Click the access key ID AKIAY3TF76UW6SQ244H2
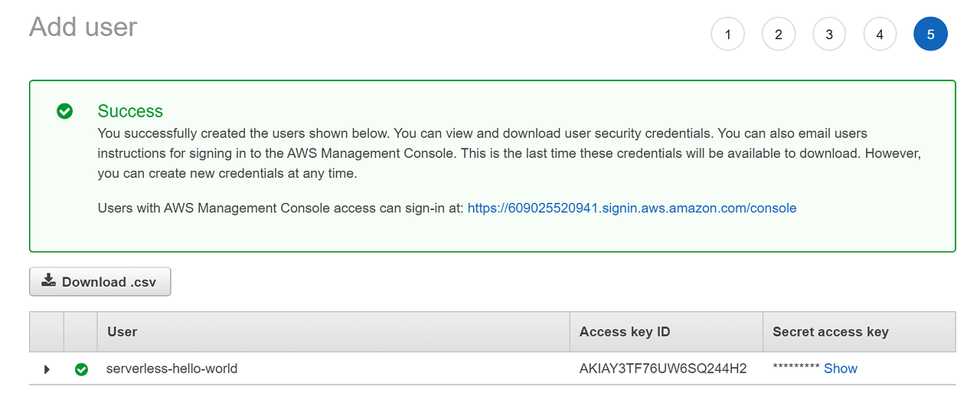This screenshot has height=400, width=980. pos(663,369)
